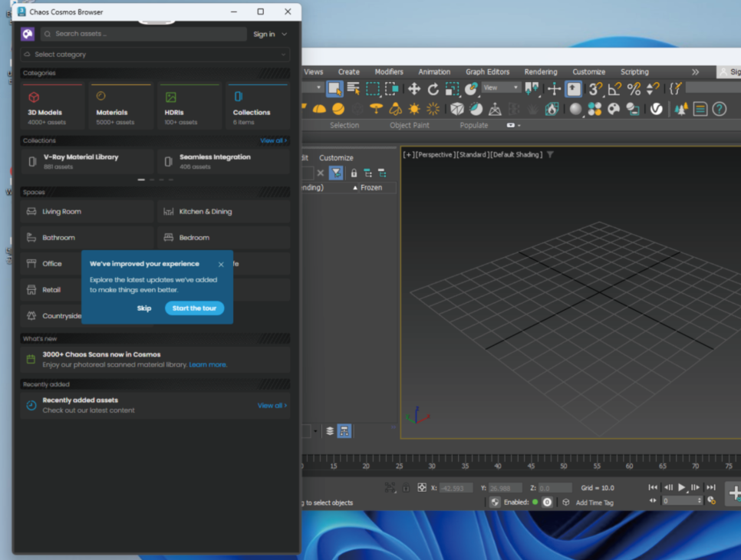The width and height of the screenshot is (741, 560).
Task: Open the Materials category card
Action: (x=121, y=107)
